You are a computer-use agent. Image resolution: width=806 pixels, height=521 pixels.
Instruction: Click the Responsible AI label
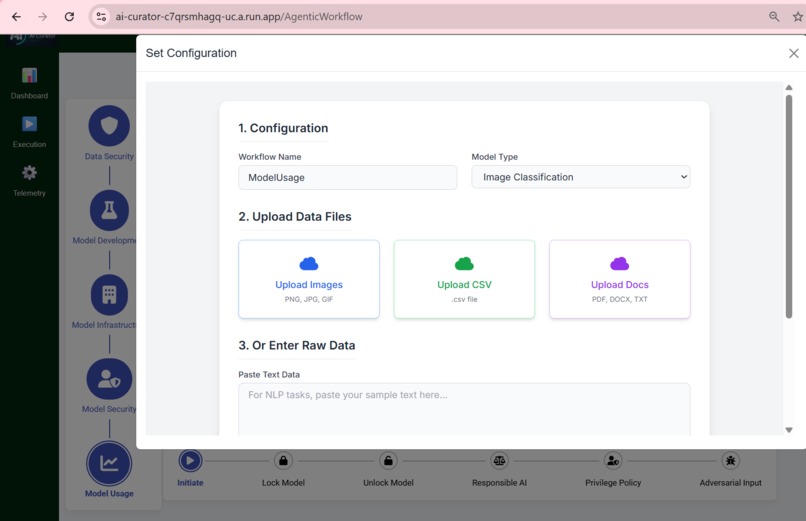[499, 482]
